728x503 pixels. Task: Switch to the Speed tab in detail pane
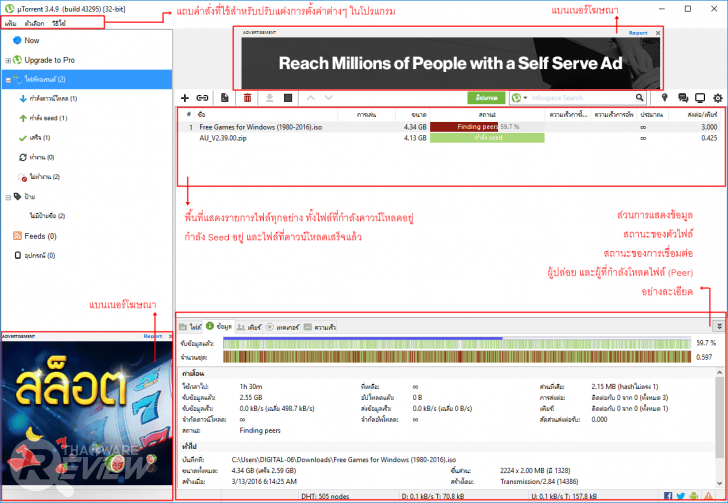click(319, 327)
